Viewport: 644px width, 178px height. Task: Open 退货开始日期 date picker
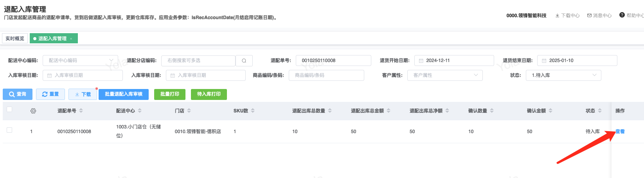click(454, 61)
